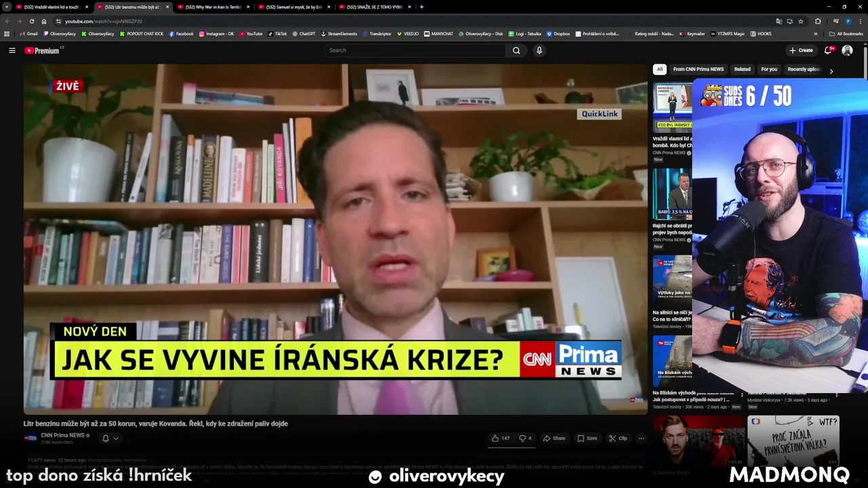The image size is (868, 488).
Task: Open browser home page icon
Action: click(x=44, y=21)
